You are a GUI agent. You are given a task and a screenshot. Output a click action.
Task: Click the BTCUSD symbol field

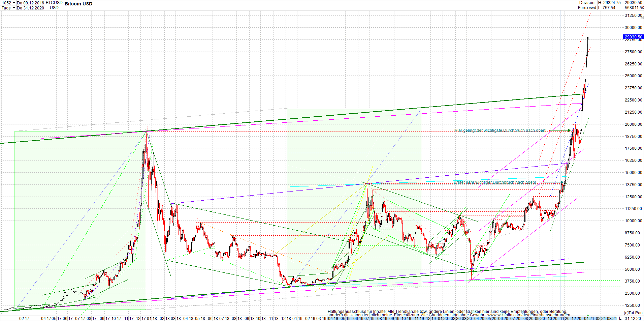54,3
